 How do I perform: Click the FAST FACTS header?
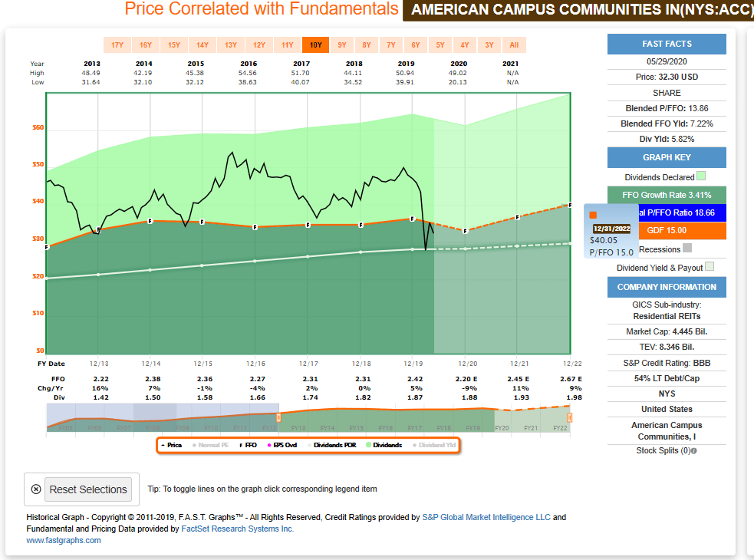(667, 44)
